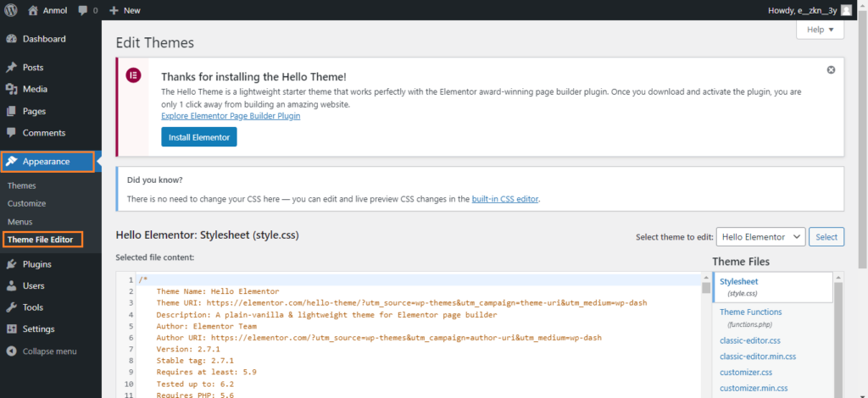Click the New content plus button

[114, 10]
